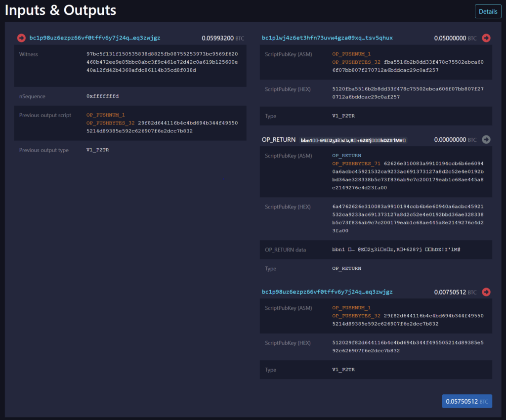Click the orange OP_RETURN opcode in ScriptPubKey ASM
This screenshot has height=420, width=506.
click(x=346, y=156)
